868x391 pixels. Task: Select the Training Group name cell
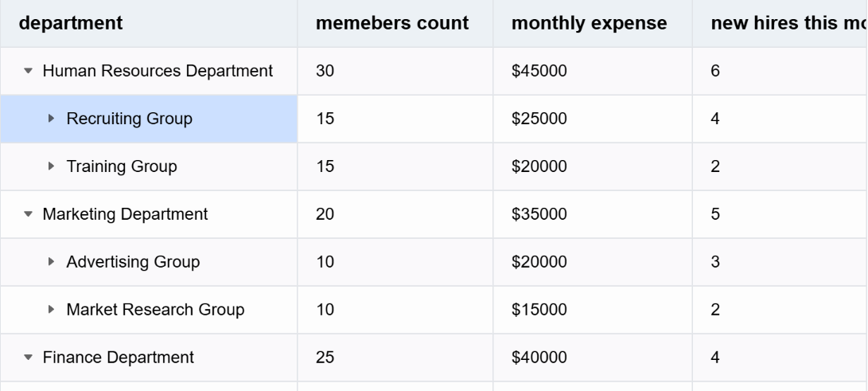[x=122, y=166]
